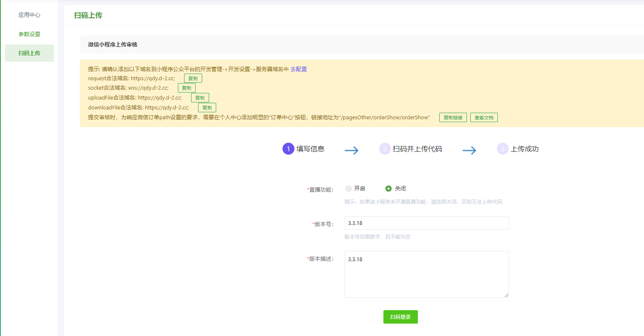Open the 查看文档 button
Image resolution: width=644 pixels, height=336 pixels.
484,118
